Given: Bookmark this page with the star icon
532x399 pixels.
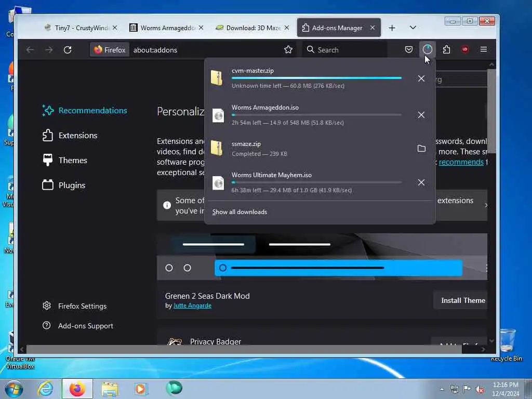Looking at the screenshot, I should point(288,50).
